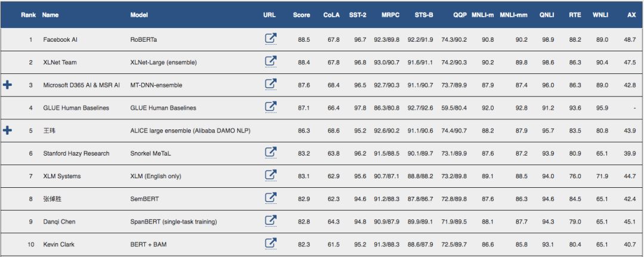Viewport: 644px width, 257px height.
Task: Open the Snorkel MeTaL URL icon
Action: click(271, 153)
